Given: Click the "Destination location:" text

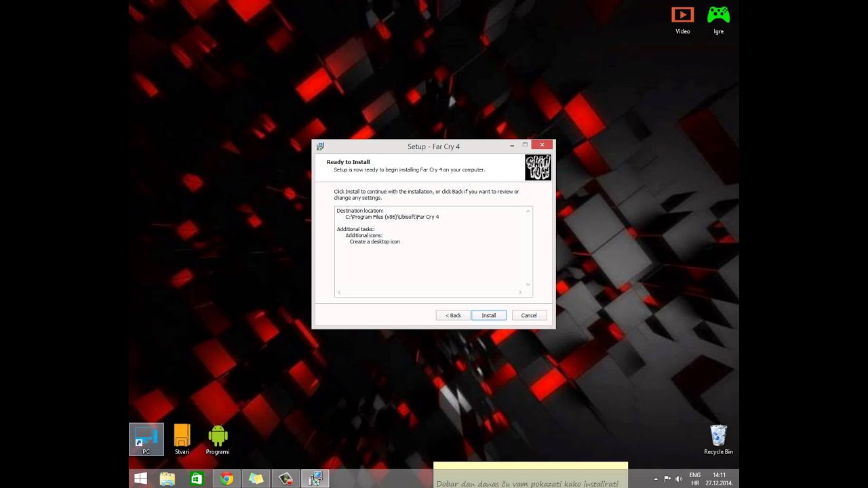Looking at the screenshot, I should point(360,211).
